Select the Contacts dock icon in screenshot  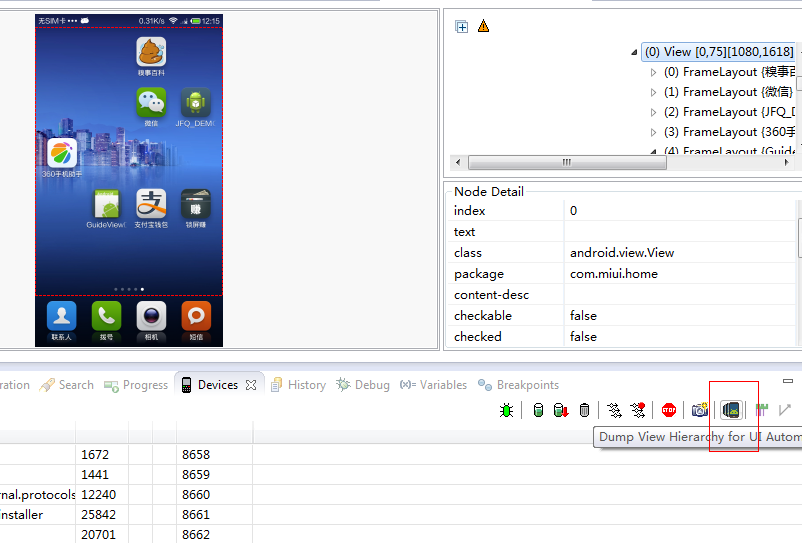coord(62,316)
